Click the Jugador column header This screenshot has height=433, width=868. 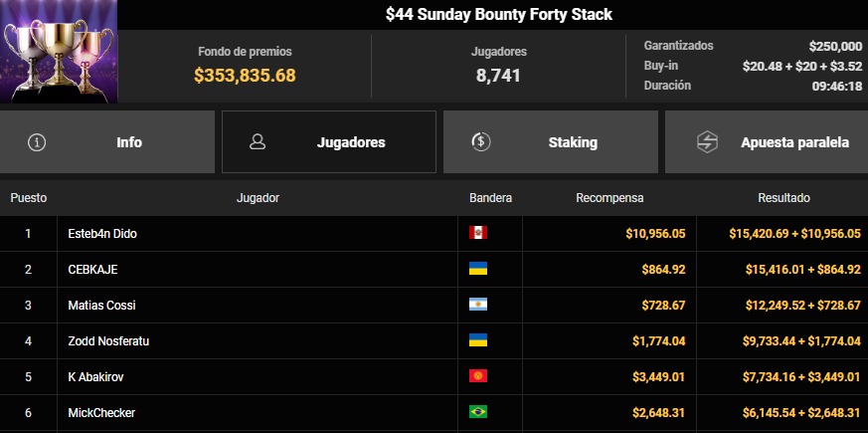click(x=258, y=198)
